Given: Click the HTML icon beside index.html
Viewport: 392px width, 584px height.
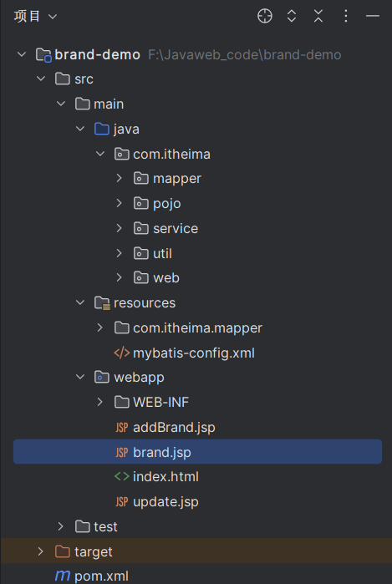Looking at the screenshot, I should pyautogui.click(x=122, y=476).
